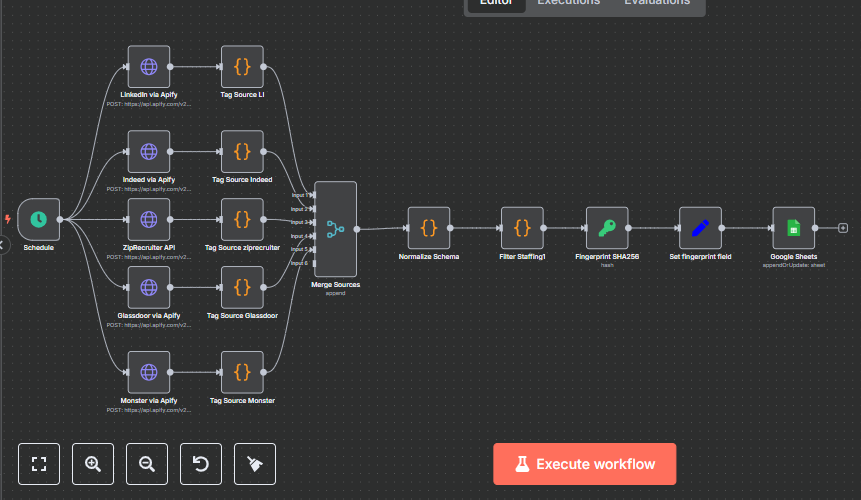
Task: Open the LinkedIn via Apify HTTP node
Action: pyautogui.click(x=149, y=67)
